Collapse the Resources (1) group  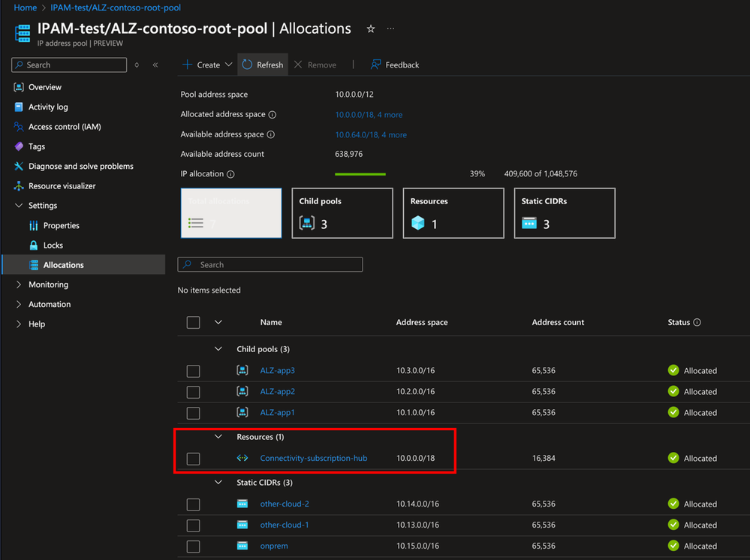click(218, 437)
